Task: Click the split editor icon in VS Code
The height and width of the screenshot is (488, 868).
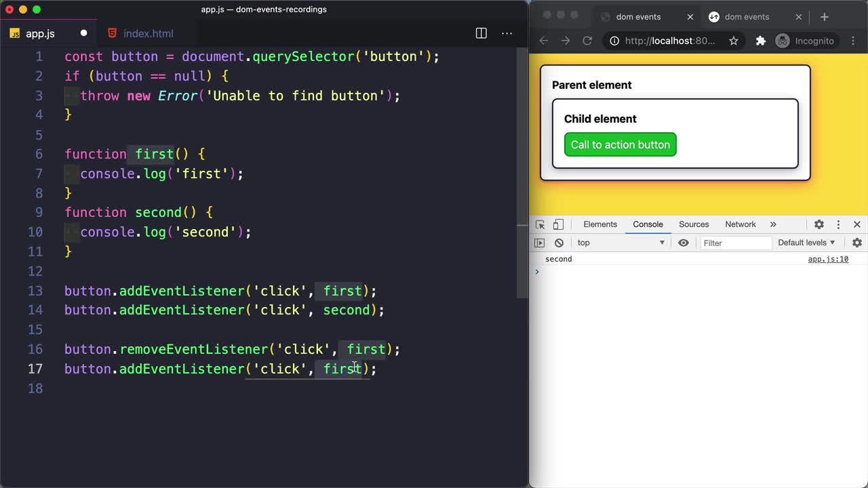Action: point(481,33)
